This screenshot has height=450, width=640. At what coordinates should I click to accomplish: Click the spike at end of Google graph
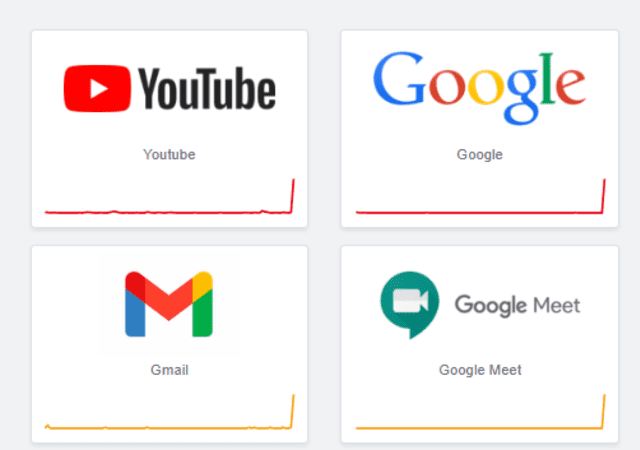click(604, 196)
